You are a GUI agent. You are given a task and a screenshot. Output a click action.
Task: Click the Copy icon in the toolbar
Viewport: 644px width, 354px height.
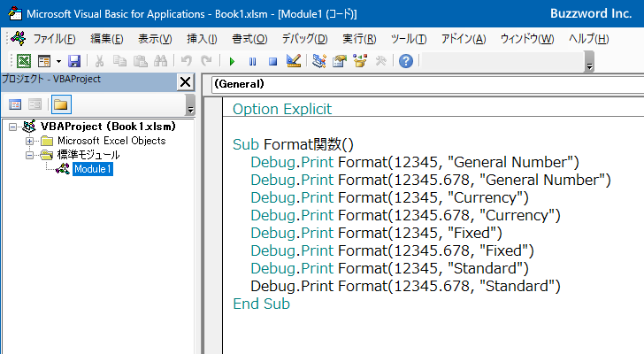pyautogui.click(x=119, y=61)
